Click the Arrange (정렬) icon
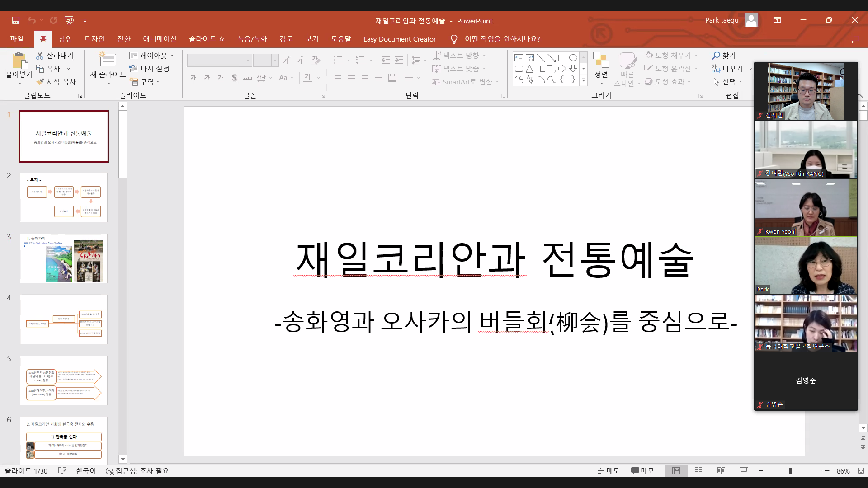The image size is (868, 488). tap(601, 60)
